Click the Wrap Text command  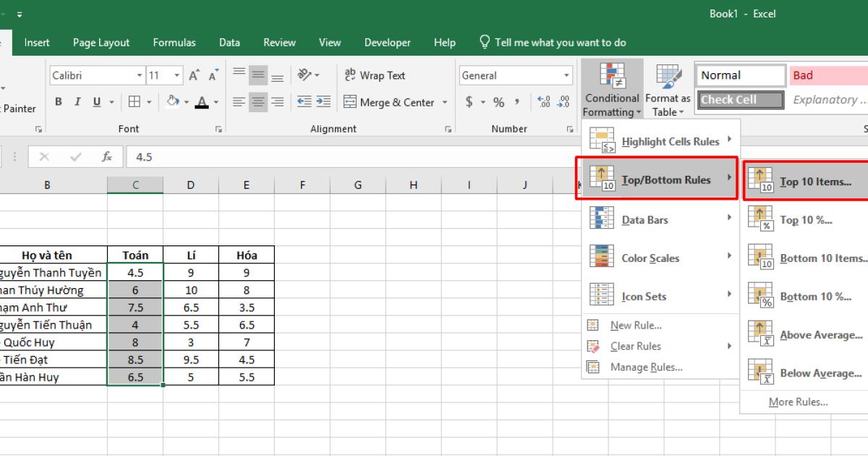click(374, 75)
